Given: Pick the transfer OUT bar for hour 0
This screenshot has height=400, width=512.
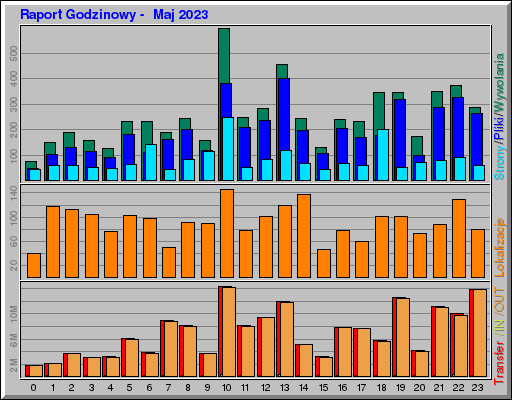Looking at the screenshot, I should point(36,371).
